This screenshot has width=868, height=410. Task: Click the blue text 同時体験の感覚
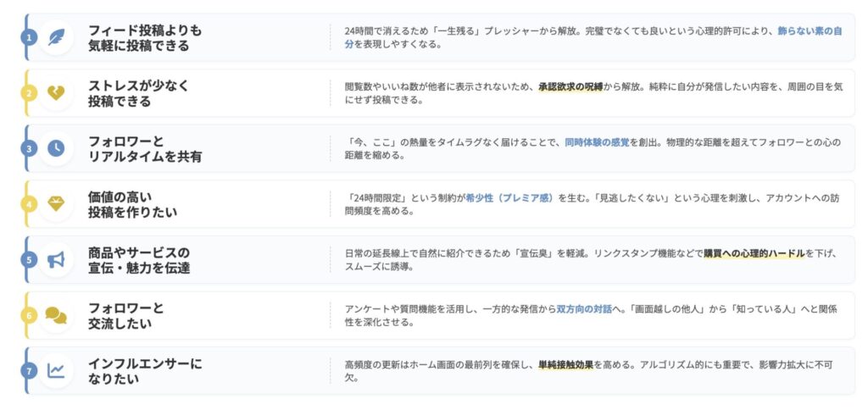click(x=597, y=142)
